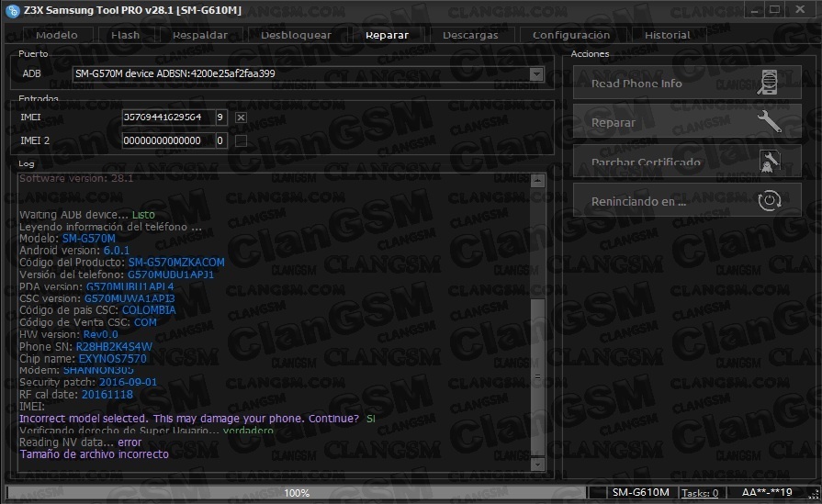Click the Android version 6.0.1 value
Viewport: 822px width, 504px height.
pyautogui.click(x=117, y=251)
